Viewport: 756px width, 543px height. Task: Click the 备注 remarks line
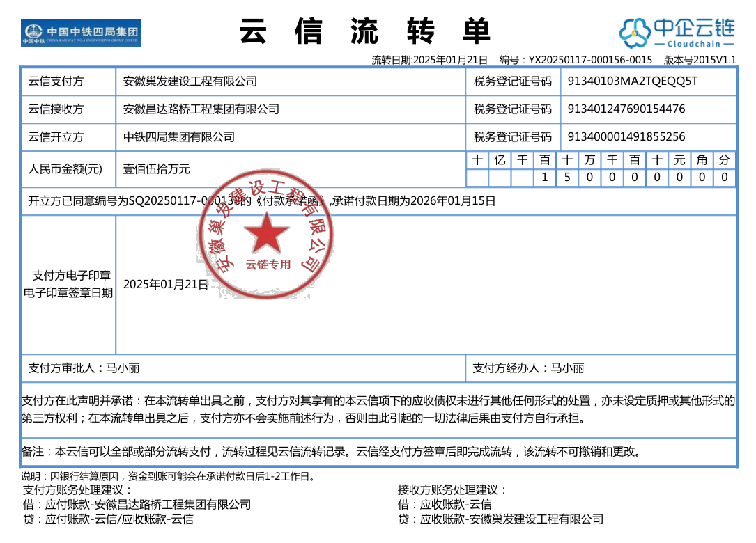click(x=331, y=452)
